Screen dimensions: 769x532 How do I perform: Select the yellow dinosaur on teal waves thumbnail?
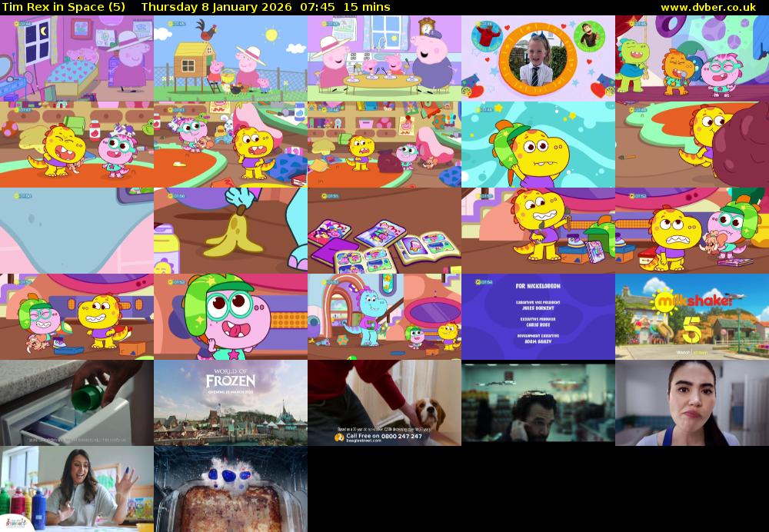538,145
